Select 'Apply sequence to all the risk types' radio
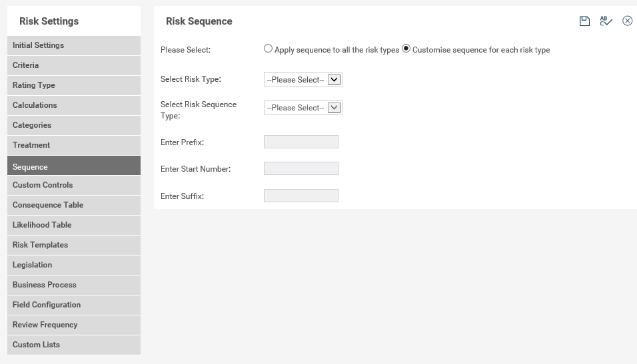637x364 pixels. click(268, 49)
